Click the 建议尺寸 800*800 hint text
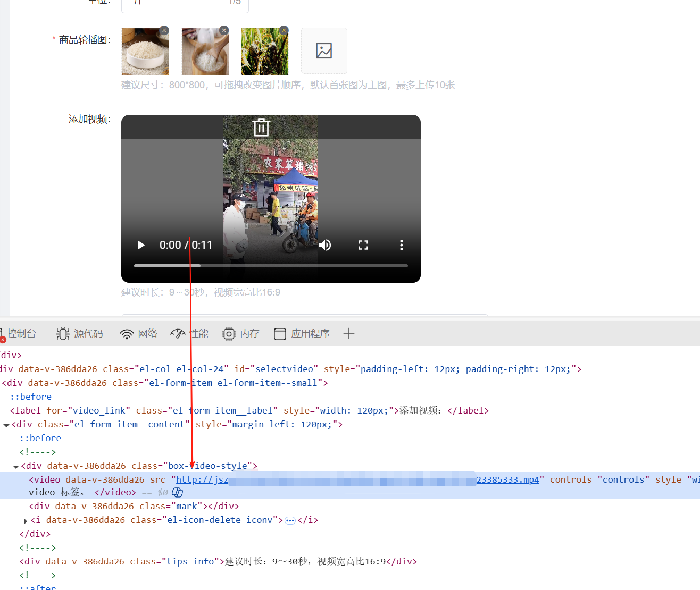 (x=288, y=85)
